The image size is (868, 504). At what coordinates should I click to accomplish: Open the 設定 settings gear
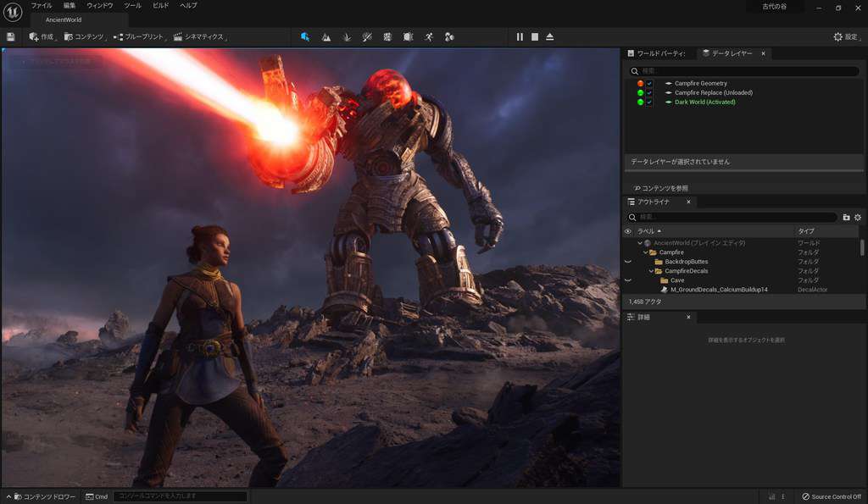coord(846,37)
